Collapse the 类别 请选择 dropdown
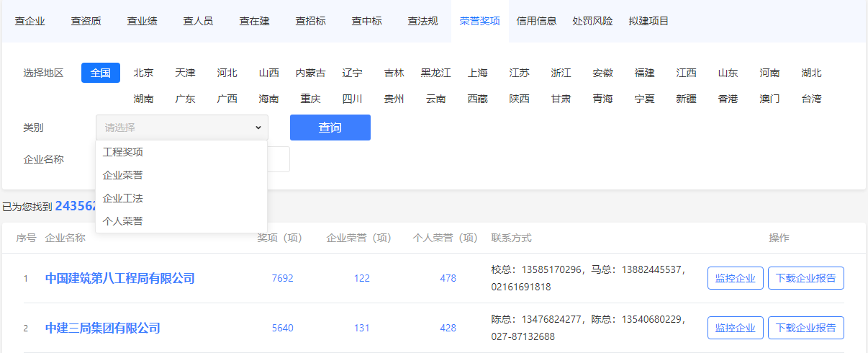The image size is (868, 353). (x=182, y=128)
